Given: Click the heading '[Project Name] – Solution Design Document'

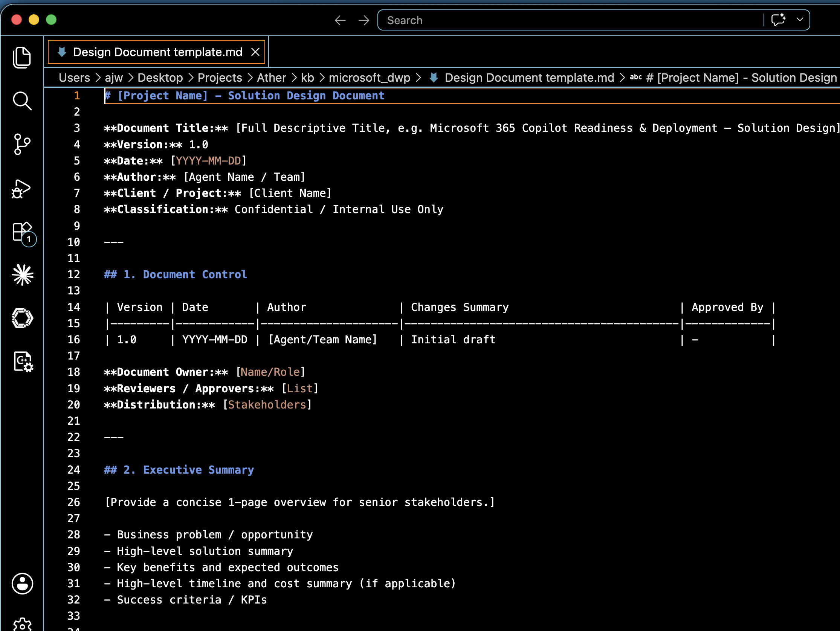Looking at the screenshot, I should (251, 96).
